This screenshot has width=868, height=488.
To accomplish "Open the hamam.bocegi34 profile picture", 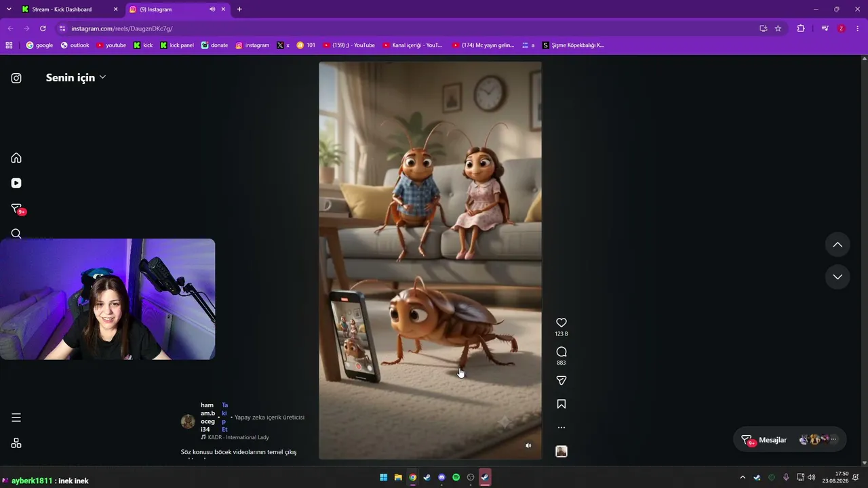I will click(188, 422).
